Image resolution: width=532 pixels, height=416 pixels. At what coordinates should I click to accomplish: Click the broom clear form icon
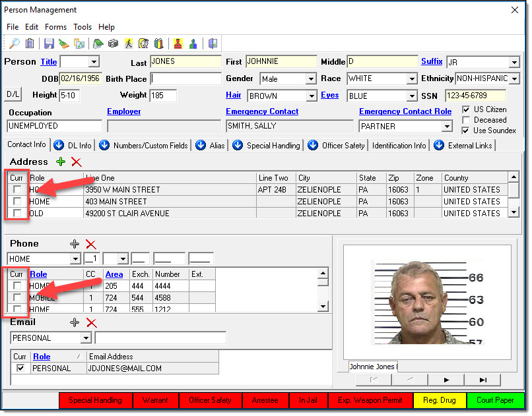pos(64,44)
